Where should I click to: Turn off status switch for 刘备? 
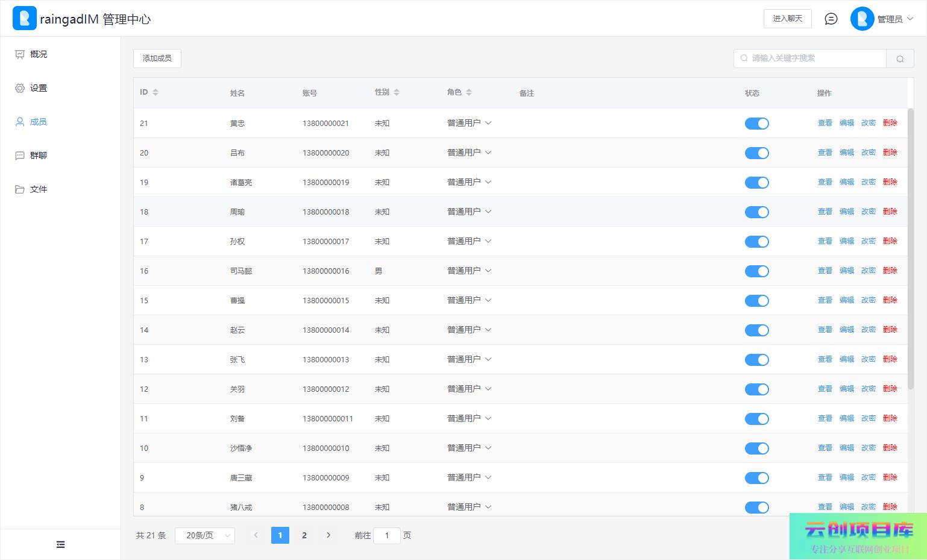756,419
